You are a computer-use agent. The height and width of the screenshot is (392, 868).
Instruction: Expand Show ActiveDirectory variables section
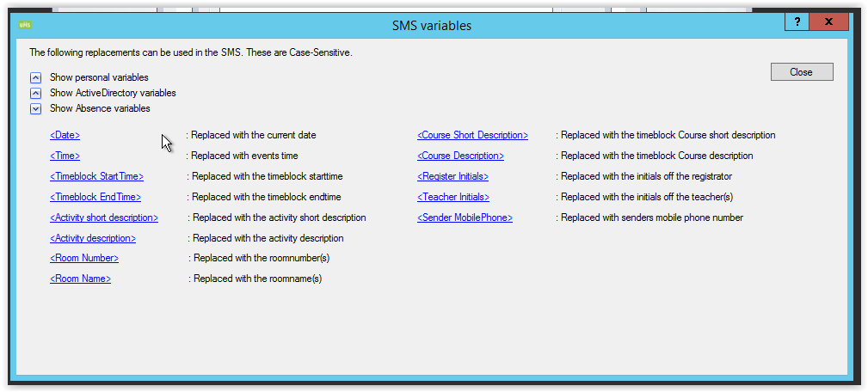point(36,93)
